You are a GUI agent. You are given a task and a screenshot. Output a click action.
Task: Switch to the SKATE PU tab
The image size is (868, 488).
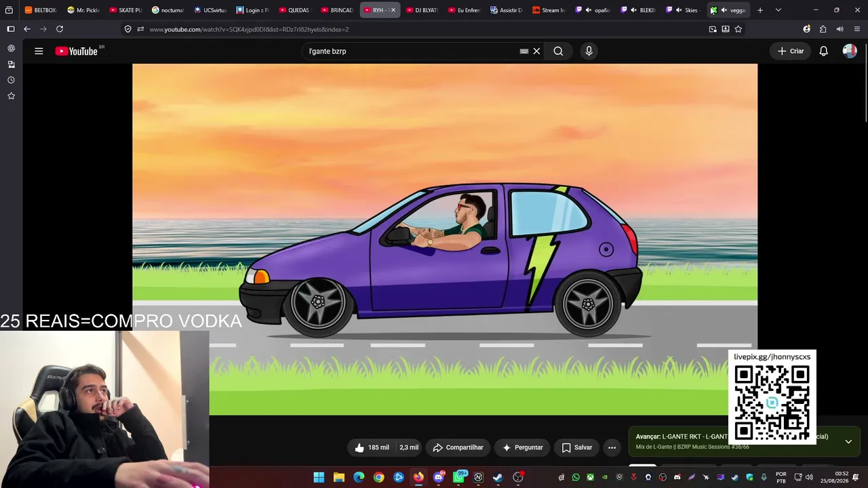coord(125,10)
